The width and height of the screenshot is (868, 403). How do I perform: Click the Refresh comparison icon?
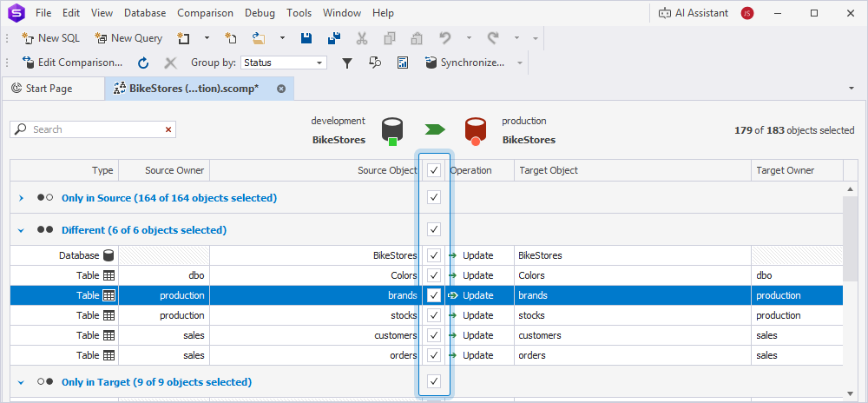[143, 63]
